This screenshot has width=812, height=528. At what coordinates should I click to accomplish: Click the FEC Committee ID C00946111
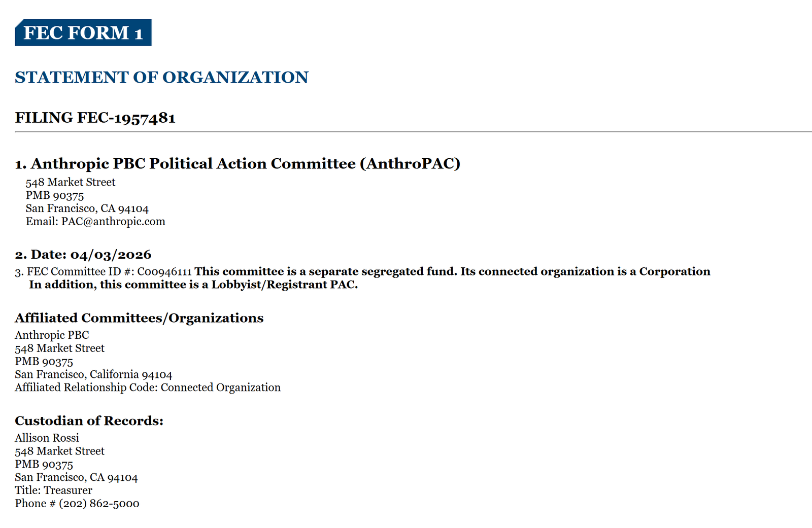164,272
